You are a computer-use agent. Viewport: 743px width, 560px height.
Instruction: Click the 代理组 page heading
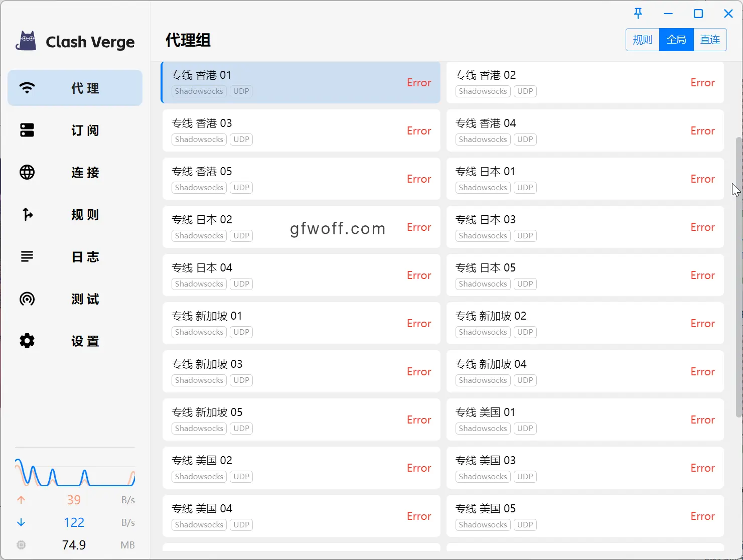[x=188, y=40]
